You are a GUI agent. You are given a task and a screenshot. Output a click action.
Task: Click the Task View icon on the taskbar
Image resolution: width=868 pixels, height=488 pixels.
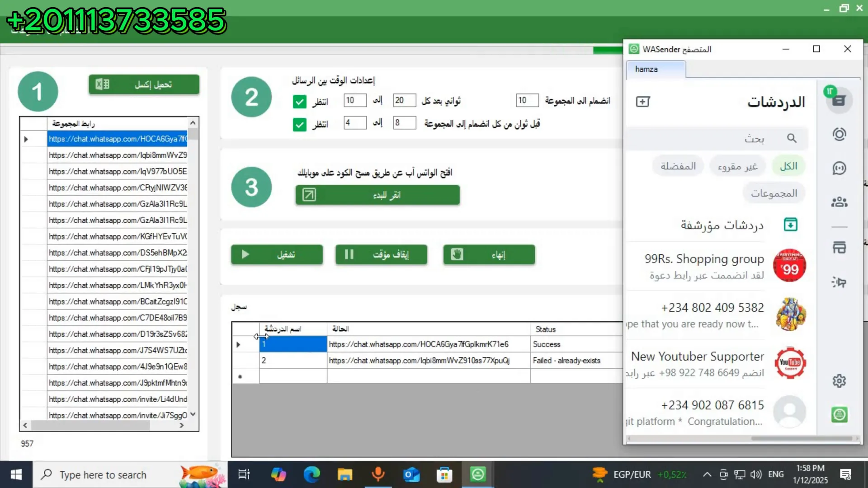tap(244, 474)
